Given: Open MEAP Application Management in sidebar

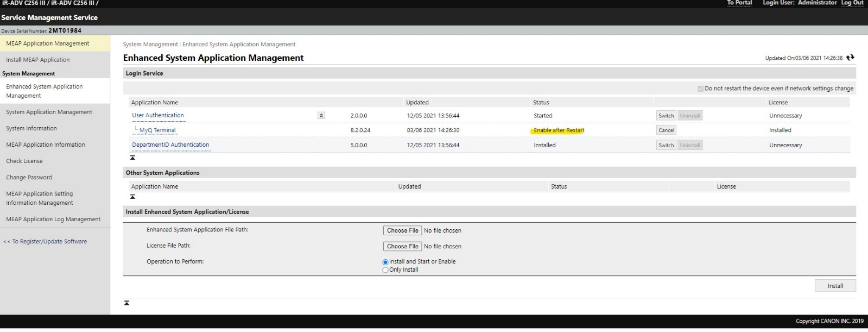Looking at the screenshot, I should pyautogui.click(x=48, y=43).
